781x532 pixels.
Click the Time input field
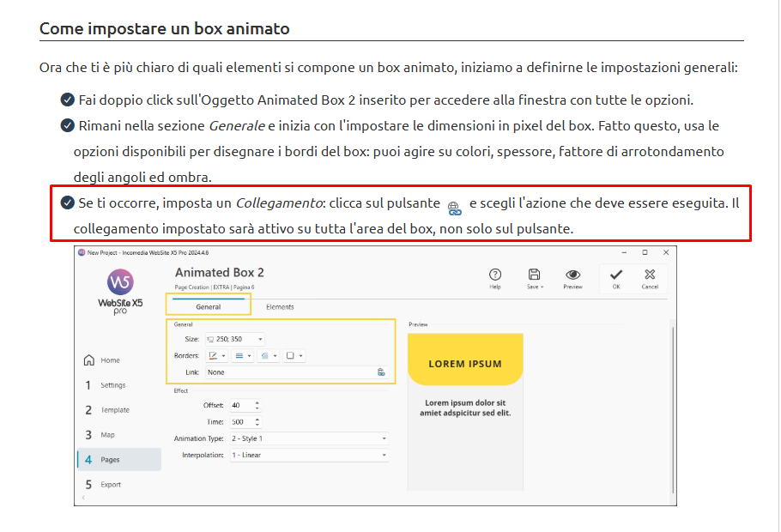(240, 422)
